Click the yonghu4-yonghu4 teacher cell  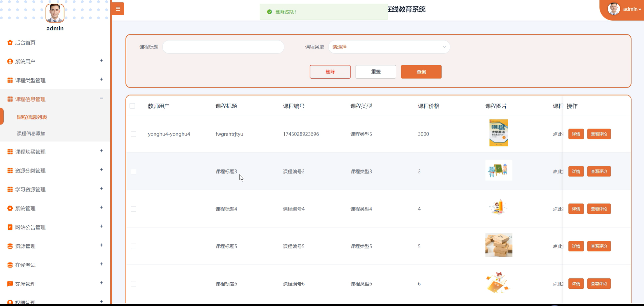tap(169, 134)
